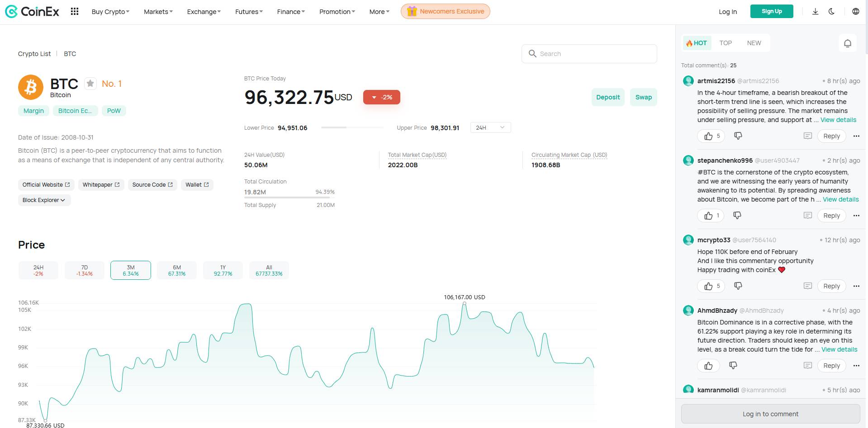Switch to the NEW comments tab
The height and width of the screenshot is (428, 868).
(754, 43)
